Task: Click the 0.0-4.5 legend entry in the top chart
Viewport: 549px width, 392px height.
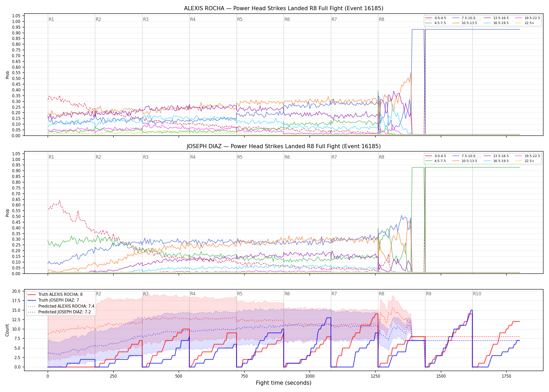Action: tap(436, 18)
